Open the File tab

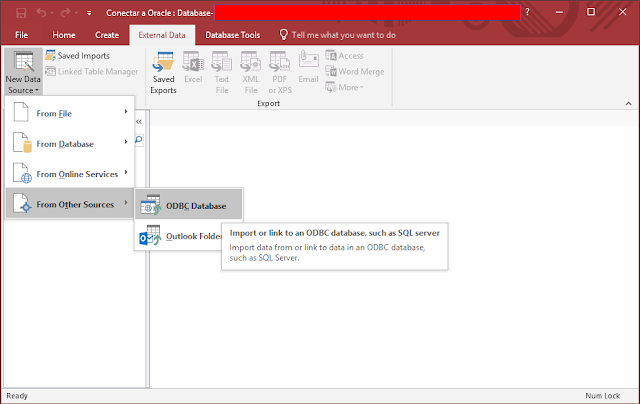(21, 35)
